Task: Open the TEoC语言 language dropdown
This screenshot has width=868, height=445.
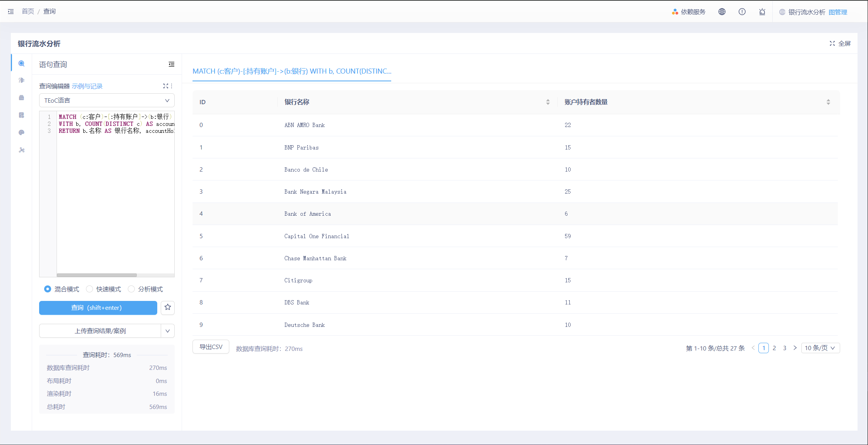Action: pos(107,100)
